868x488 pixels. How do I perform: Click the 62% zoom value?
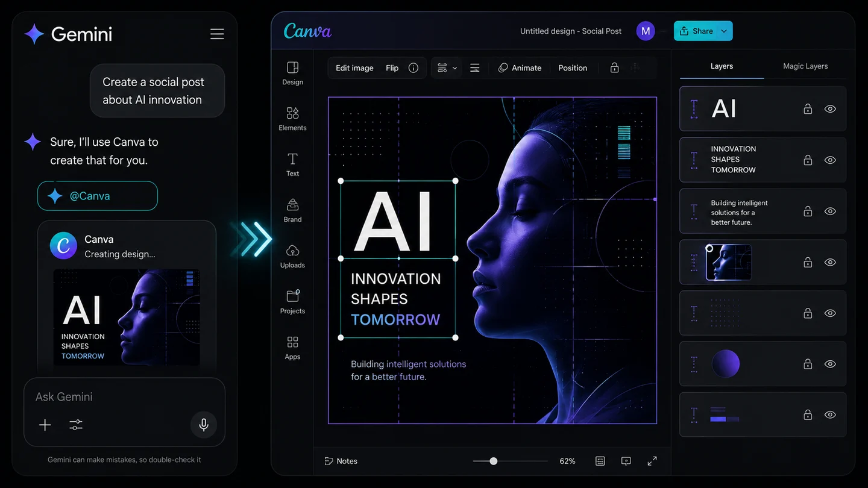point(567,461)
